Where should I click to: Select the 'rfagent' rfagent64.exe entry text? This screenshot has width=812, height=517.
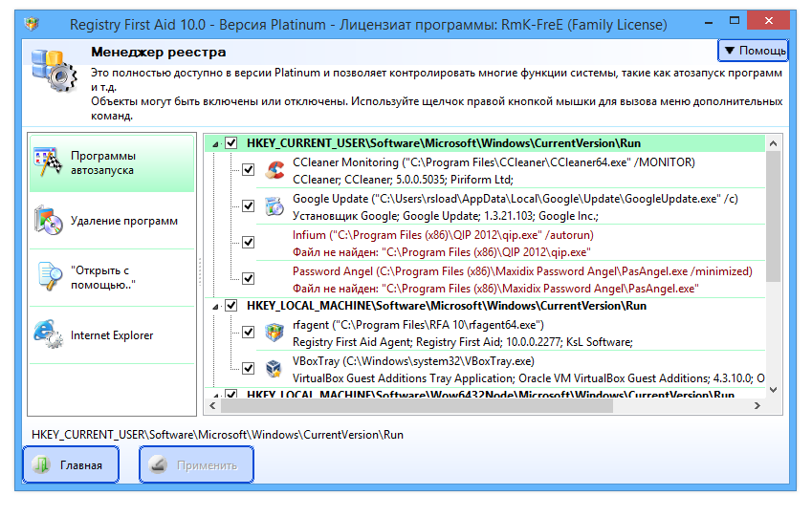[x=418, y=325]
